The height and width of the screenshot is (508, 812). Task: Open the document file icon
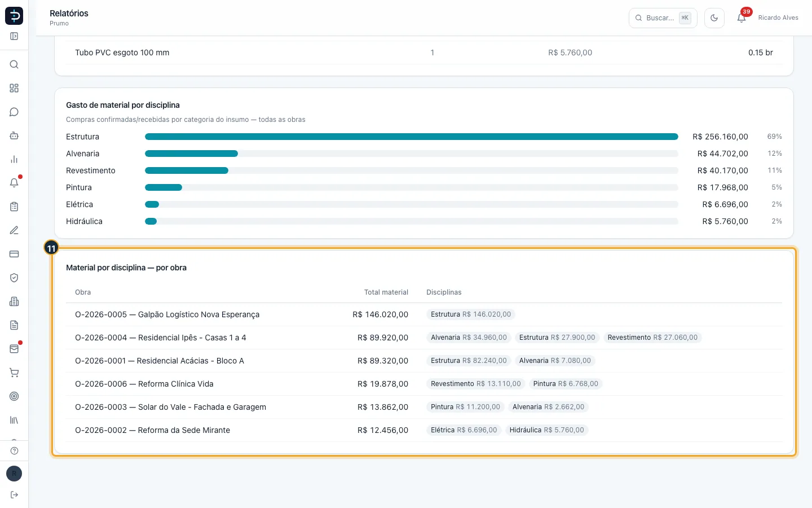click(14, 325)
